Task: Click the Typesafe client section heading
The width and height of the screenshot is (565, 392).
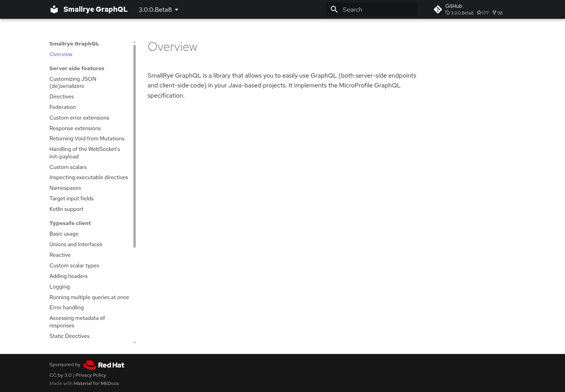Action: click(70, 223)
